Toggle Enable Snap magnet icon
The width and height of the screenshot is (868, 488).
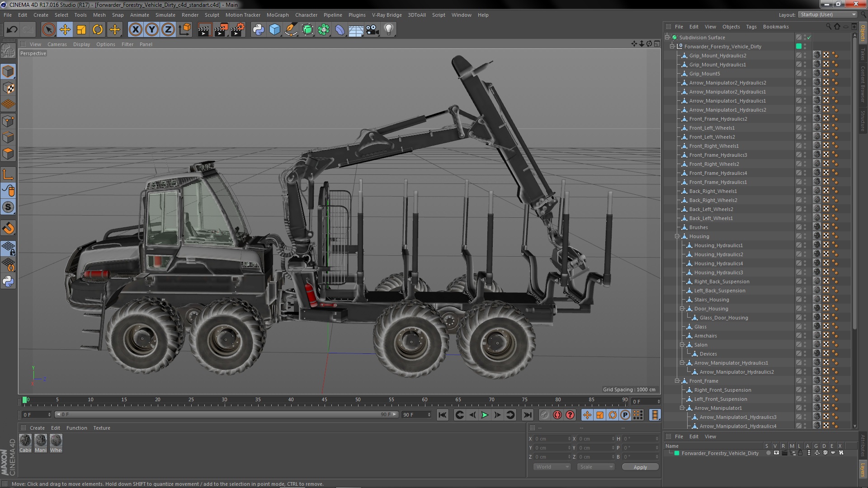pos(8,228)
